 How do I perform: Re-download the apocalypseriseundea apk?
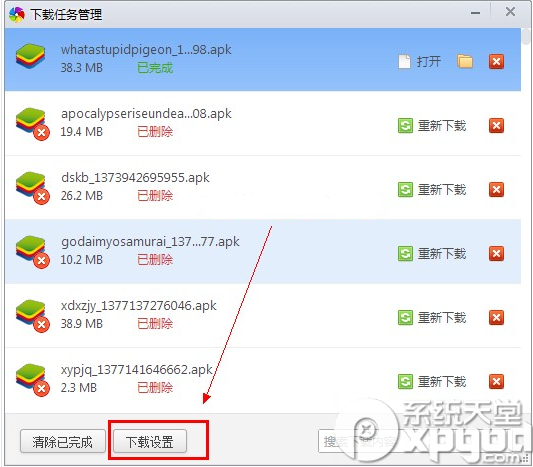click(432, 125)
